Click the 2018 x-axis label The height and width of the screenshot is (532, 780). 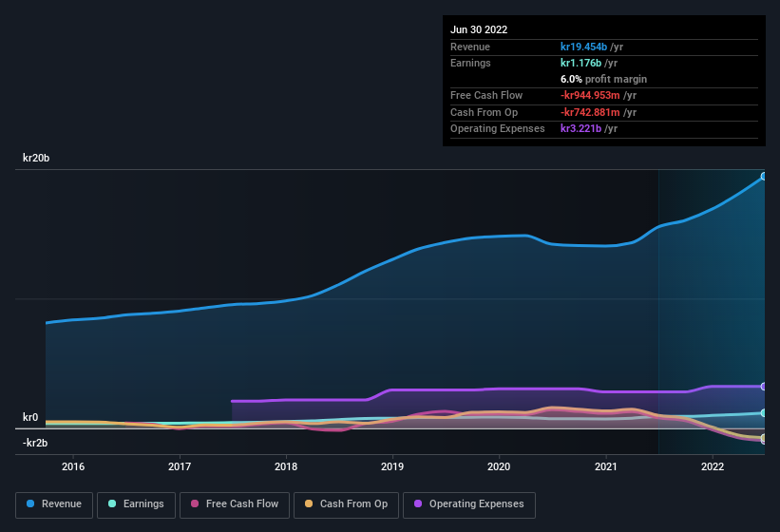[x=286, y=466]
